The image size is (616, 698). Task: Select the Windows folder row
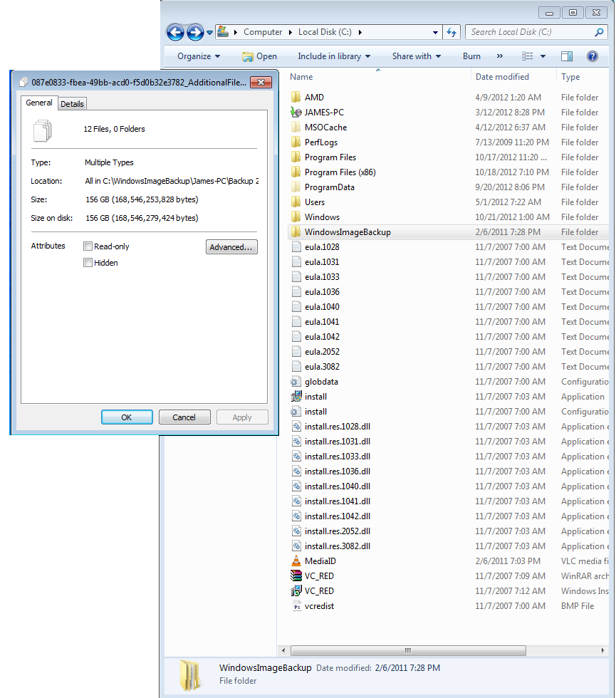pyautogui.click(x=448, y=217)
